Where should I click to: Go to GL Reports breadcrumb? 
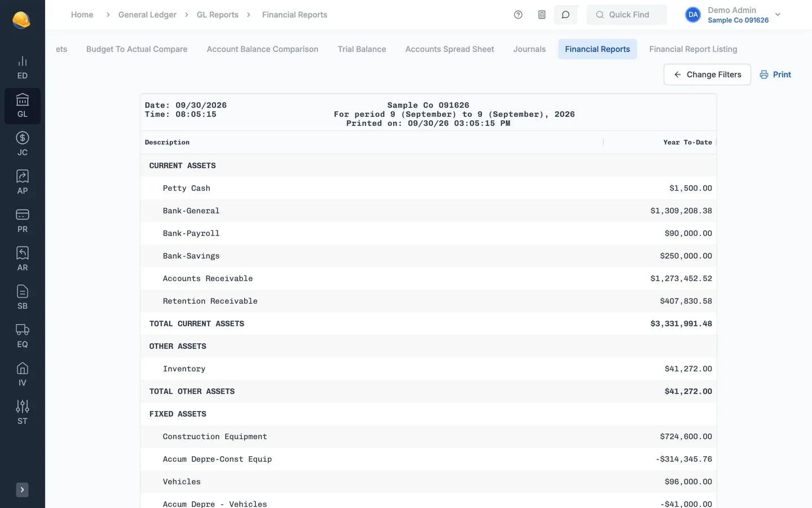(218, 15)
